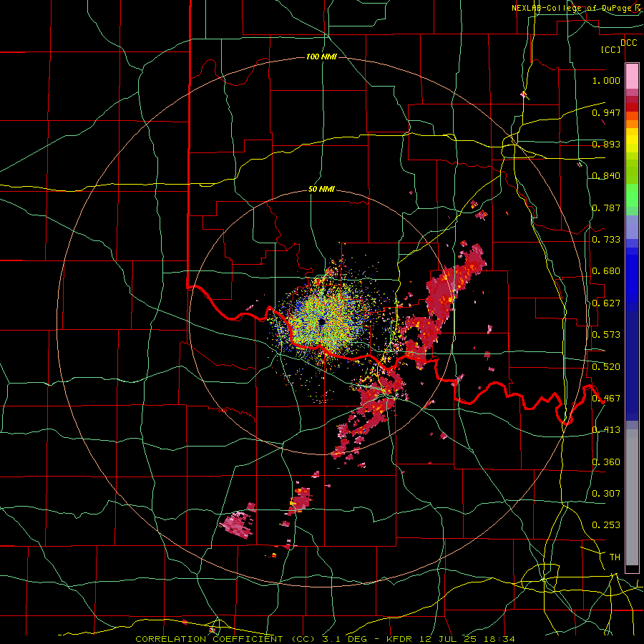Click the 0.947 scale value

point(606,112)
